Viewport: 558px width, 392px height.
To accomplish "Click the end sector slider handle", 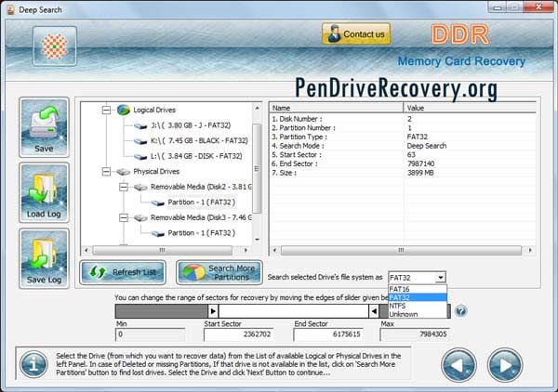I will coord(374,311).
